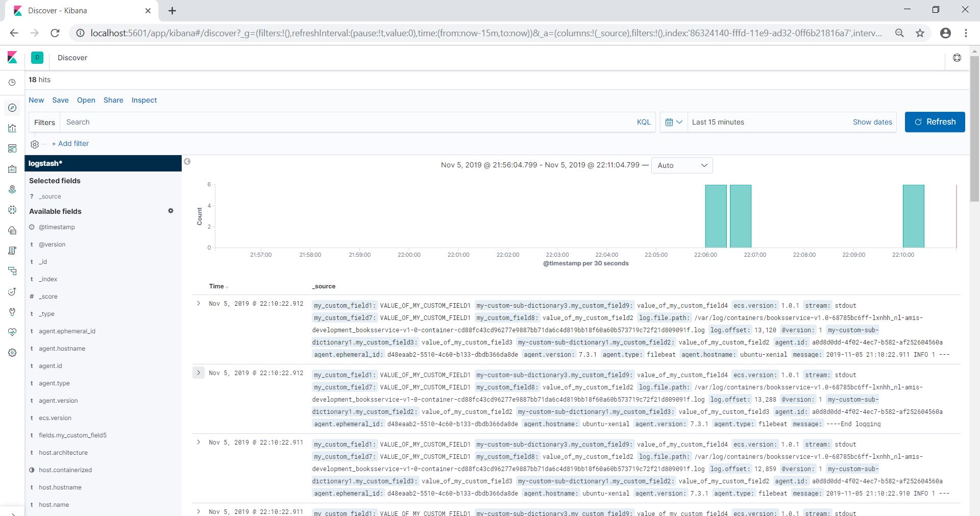Screen dimensions: 980x516
Task: Expand the first log row details
Action: pos(199,303)
